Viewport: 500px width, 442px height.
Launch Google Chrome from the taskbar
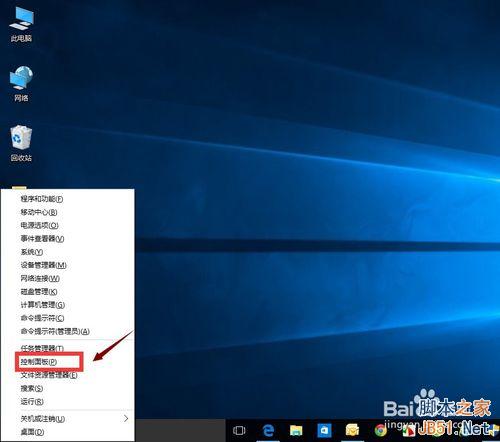coord(380,430)
